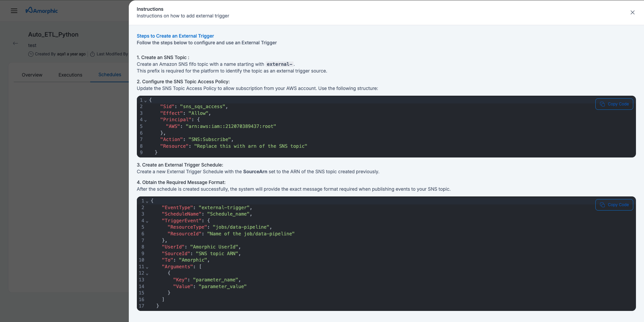Screen dimensions: 644x322
Task: Select the Schedules tab
Action: point(110,75)
